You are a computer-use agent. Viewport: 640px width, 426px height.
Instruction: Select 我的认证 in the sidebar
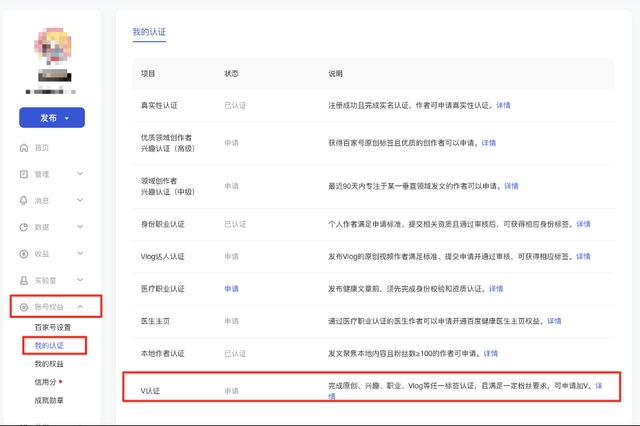(x=49, y=346)
